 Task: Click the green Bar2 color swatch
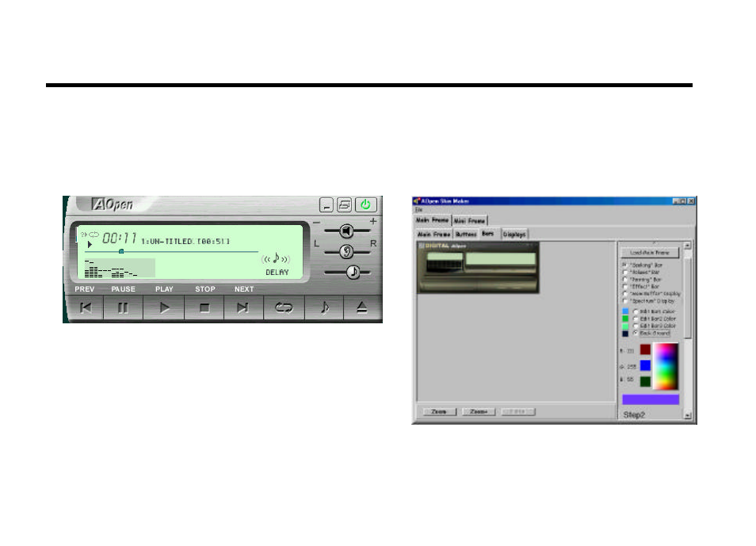pos(625,319)
